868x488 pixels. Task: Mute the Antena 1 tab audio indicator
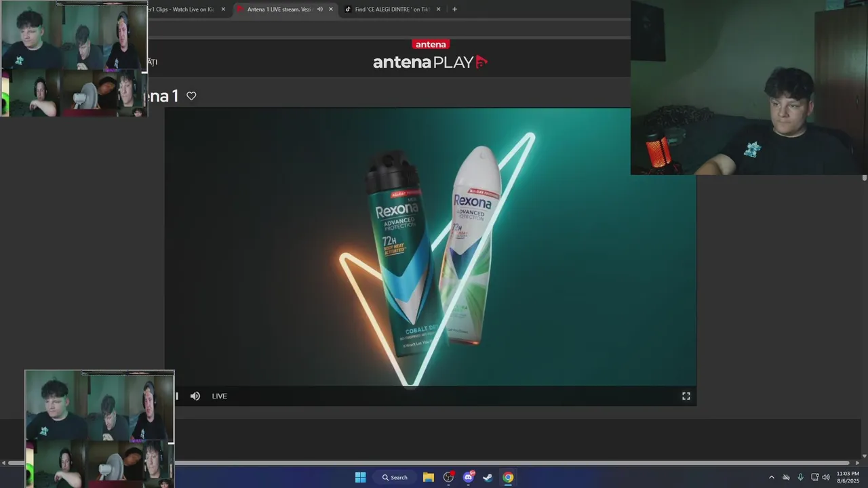point(320,9)
